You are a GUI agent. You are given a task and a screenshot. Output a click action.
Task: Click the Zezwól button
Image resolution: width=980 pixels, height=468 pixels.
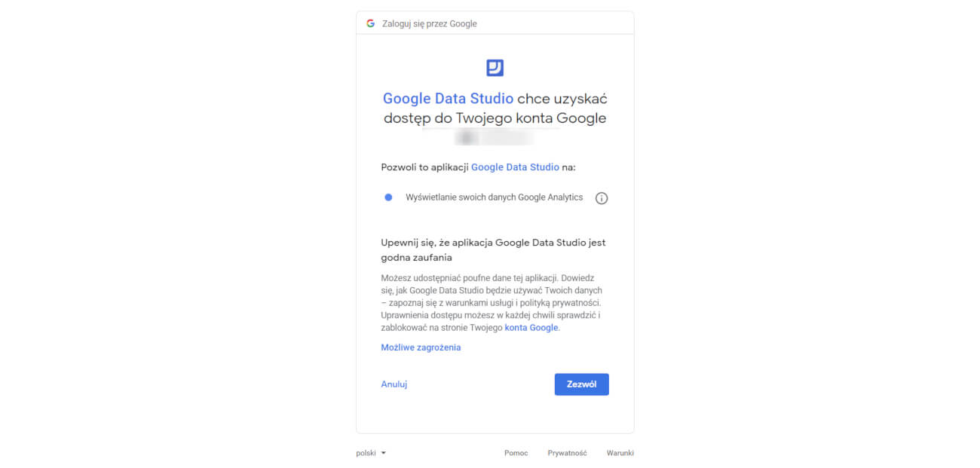pyautogui.click(x=581, y=384)
